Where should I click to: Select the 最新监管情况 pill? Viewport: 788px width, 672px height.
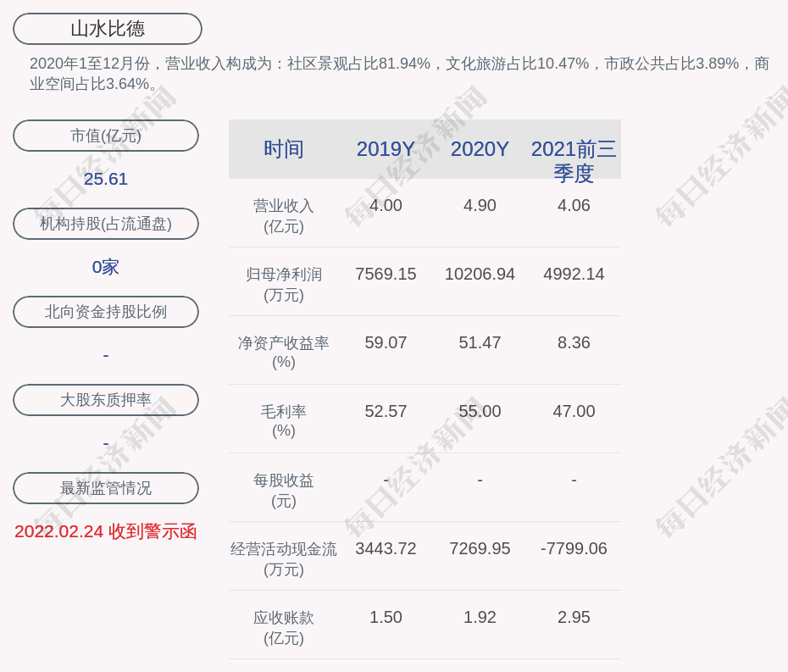click(x=106, y=488)
